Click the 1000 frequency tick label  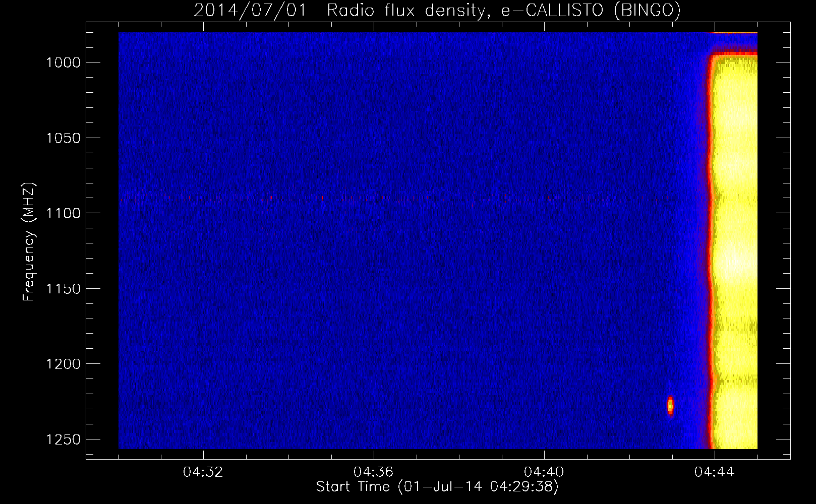[64, 62]
